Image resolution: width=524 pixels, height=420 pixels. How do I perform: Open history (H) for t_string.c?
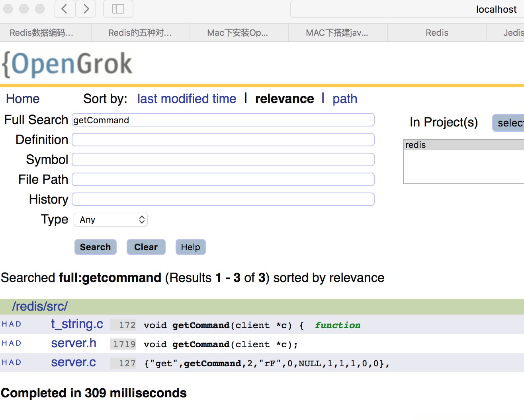click(4, 324)
